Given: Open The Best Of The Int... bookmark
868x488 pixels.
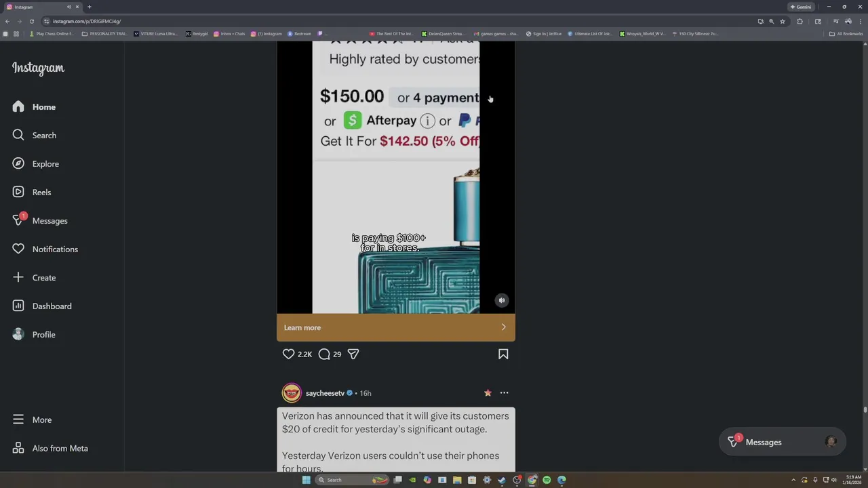Looking at the screenshot, I should pyautogui.click(x=391, y=33).
